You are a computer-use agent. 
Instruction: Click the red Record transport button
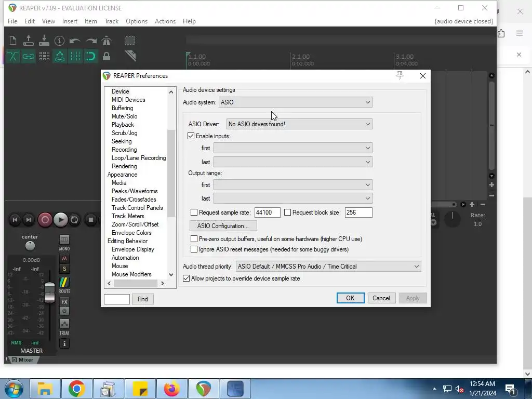click(45, 220)
